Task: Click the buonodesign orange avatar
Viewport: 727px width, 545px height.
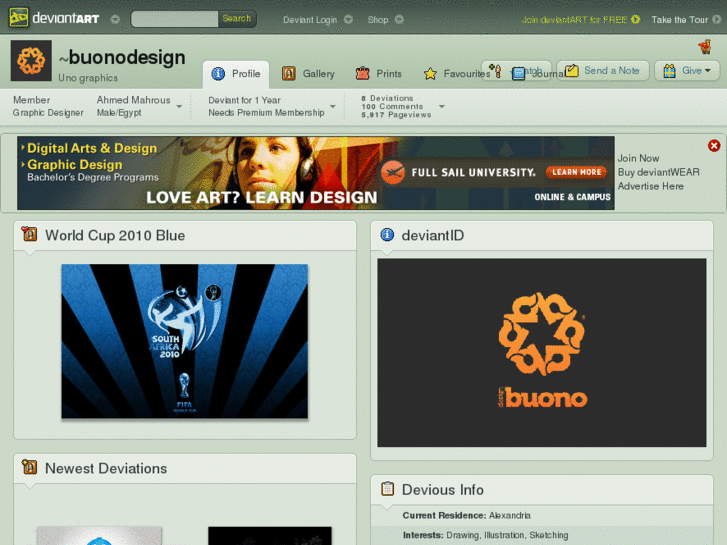Action: [x=31, y=60]
